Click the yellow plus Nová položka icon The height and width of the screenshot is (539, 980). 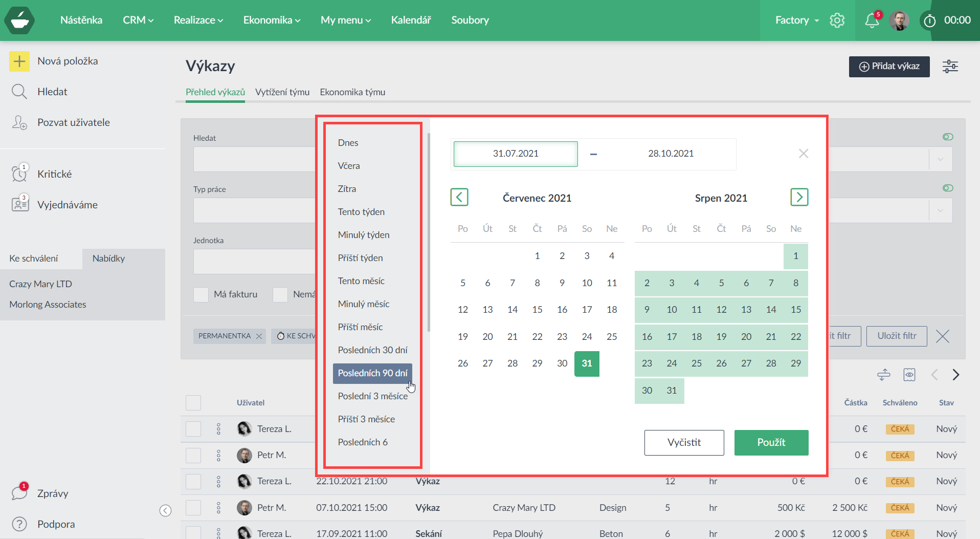(19, 61)
